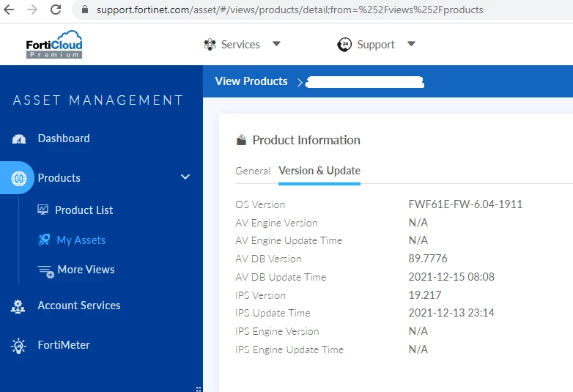Image resolution: width=573 pixels, height=392 pixels.
Task: Expand the Services dropdown arrow
Action: 276,44
